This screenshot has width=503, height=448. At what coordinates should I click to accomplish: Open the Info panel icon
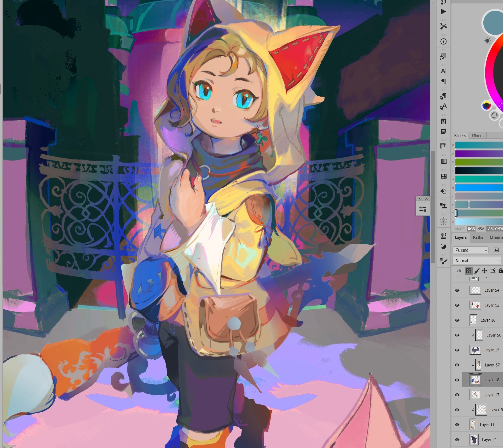pyautogui.click(x=443, y=42)
